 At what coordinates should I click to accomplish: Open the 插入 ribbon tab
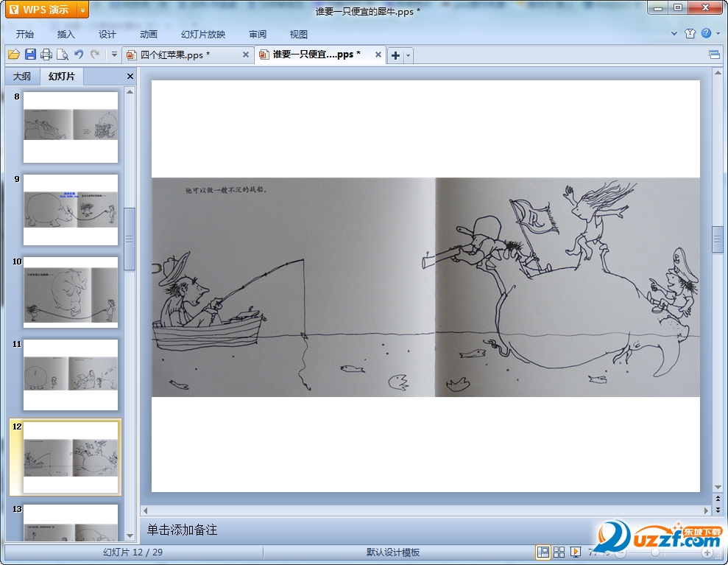pyautogui.click(x=66, y=34)
